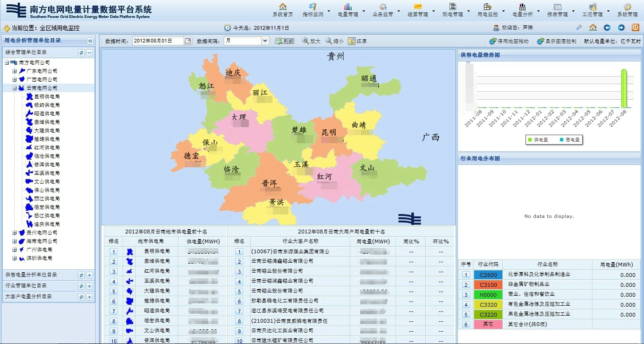Collapse the 云南电网公司 tree node
The height and width of the screenshot is (344, 644).
tap(14, 88)
